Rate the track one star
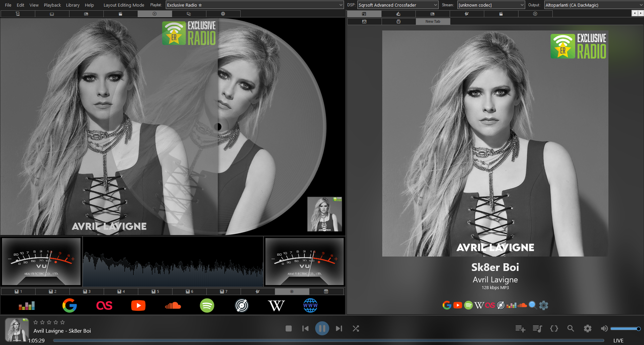 pyautogui.click(x=36, y=322)
